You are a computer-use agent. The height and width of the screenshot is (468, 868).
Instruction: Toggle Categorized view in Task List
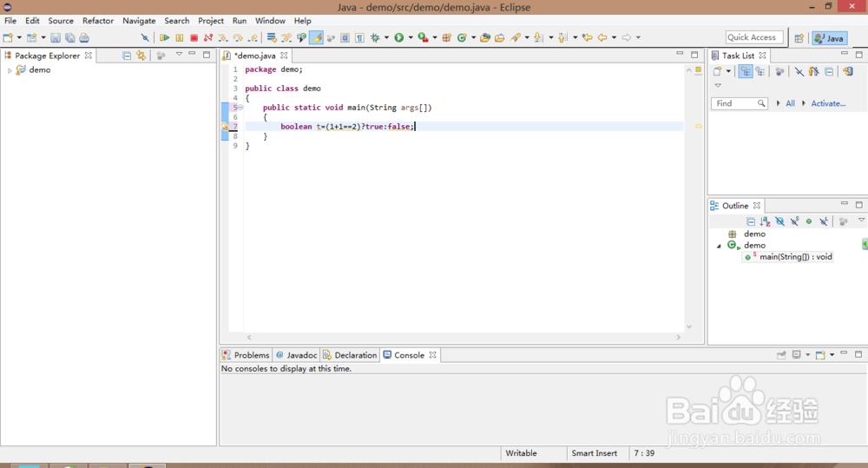(x=746, y=71)
